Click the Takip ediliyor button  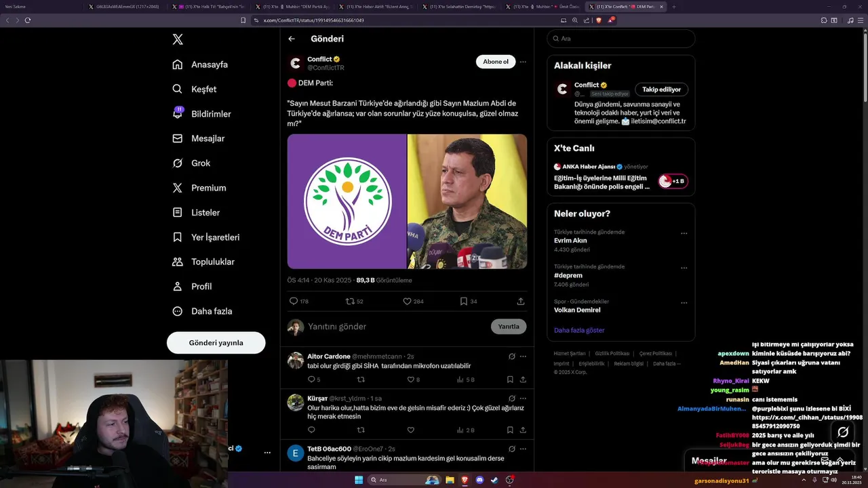(662, 89)
